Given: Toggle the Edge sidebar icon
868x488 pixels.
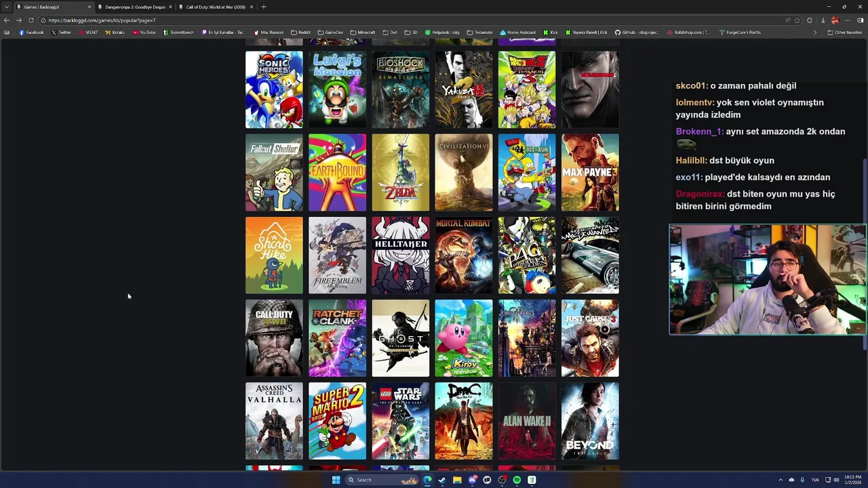Looking at the screenshot, I should (861, 20).
